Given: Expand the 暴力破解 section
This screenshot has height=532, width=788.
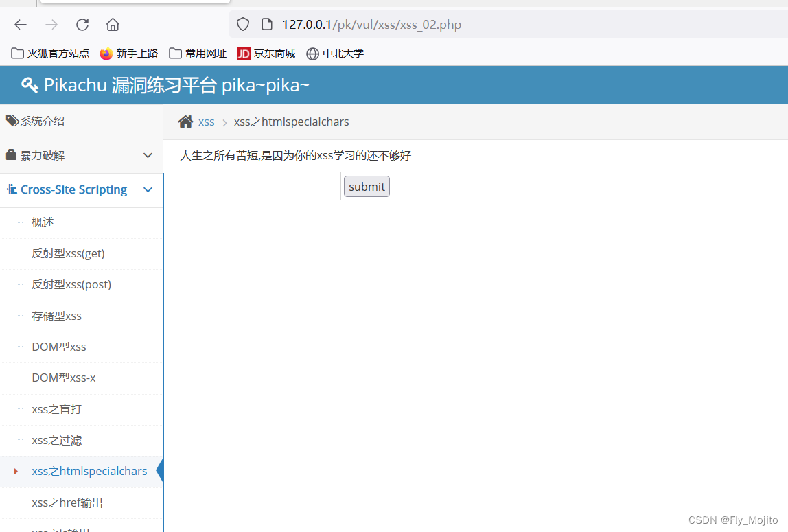Looking at the screenshot, I should 148,155.
